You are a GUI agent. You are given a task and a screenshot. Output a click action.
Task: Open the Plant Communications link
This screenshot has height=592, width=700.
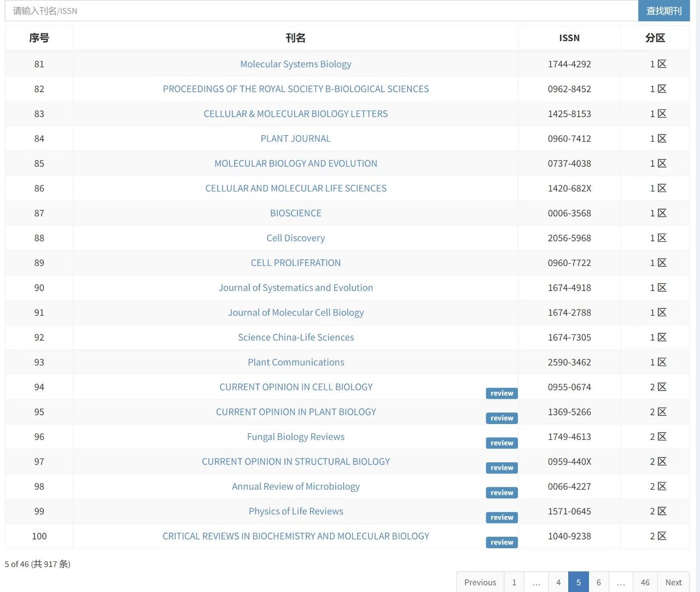(x=296, y=362)
